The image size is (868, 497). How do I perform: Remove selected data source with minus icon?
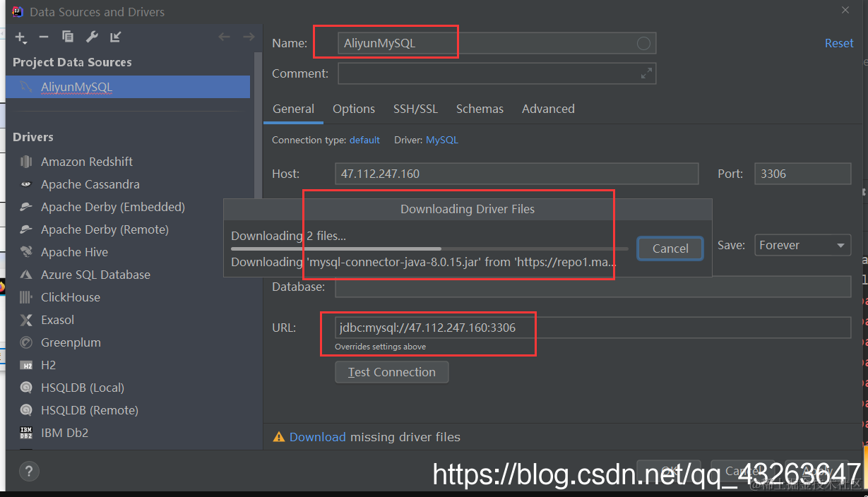pos(44,37)
